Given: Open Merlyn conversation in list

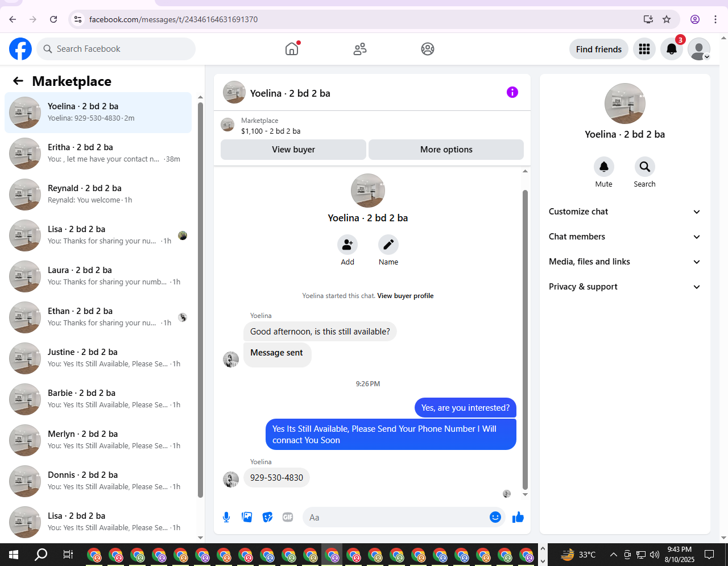Looking at the screenshot, I should (98, 440).
